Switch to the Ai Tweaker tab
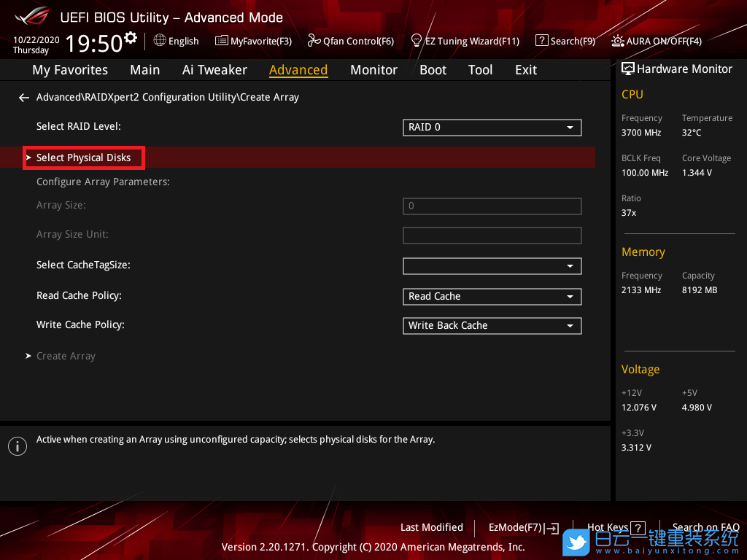The image size is (747, 560). pyautogui.click(x=214, y=70)
